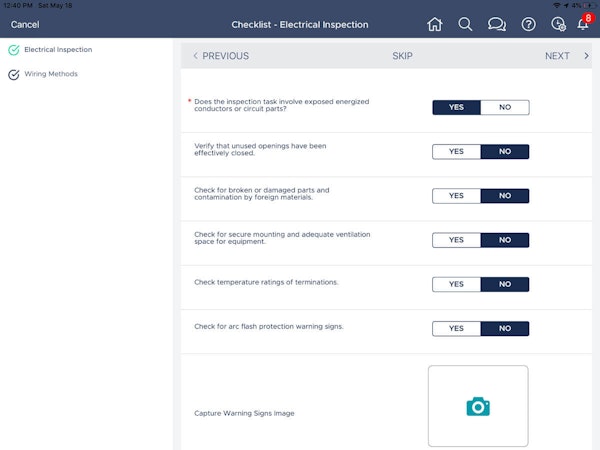Go to PREVIOUS checklist section
This screenshot has width=600, height=450.
coord(221,56)
